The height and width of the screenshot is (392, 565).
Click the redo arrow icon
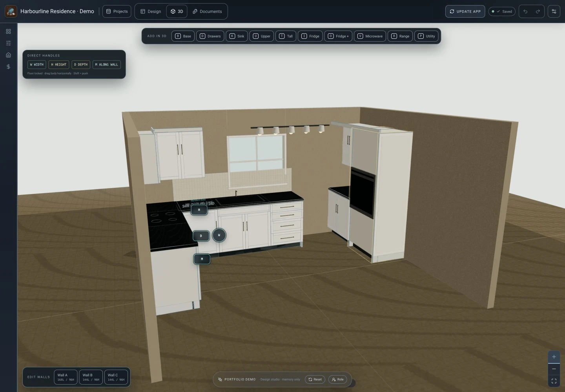click(538, 11)
